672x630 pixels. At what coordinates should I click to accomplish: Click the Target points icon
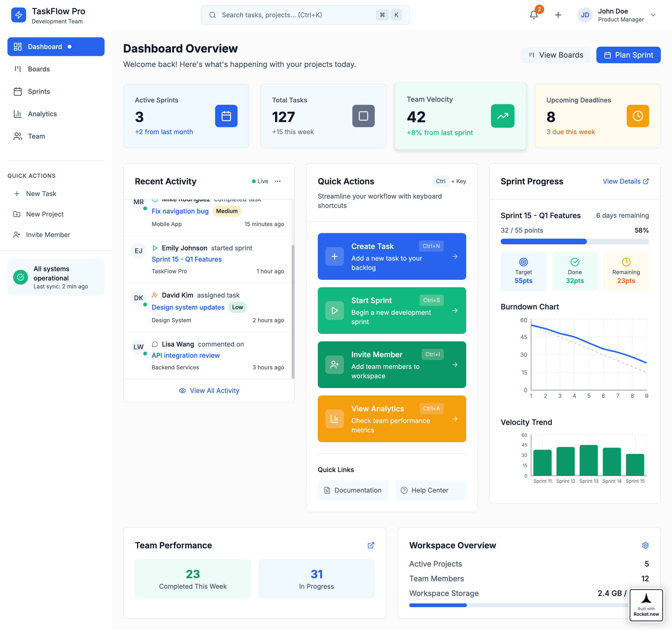pyautogui.click(x=523, y=262)
